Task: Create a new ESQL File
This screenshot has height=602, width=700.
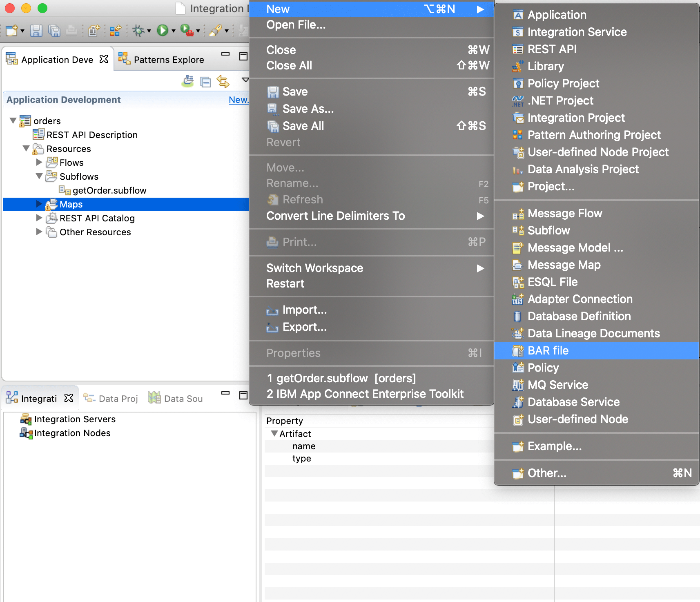Action: (x=597, y=282)
